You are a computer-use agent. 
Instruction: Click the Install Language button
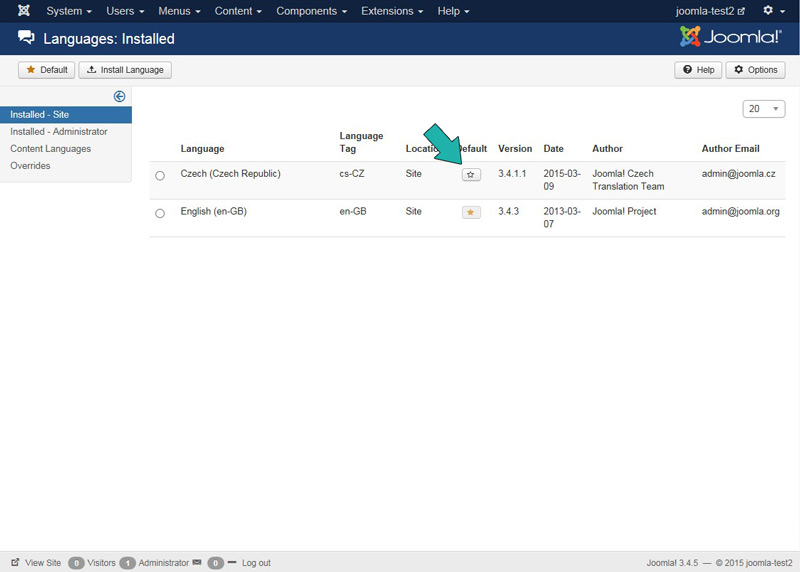(x=126, y=70)
